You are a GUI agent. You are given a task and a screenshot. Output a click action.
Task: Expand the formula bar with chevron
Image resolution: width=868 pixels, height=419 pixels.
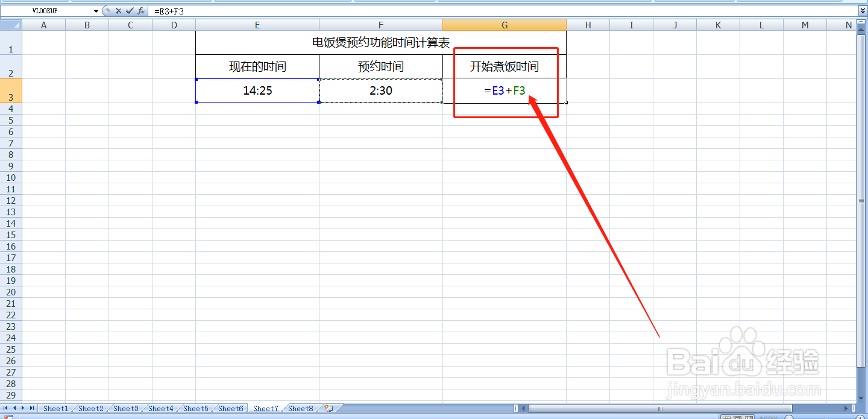[863, 11]
